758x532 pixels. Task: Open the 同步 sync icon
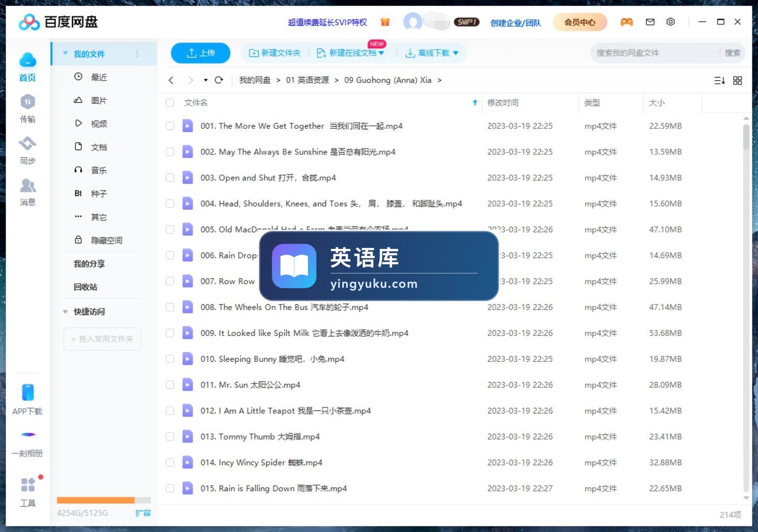tap(27, 143)
